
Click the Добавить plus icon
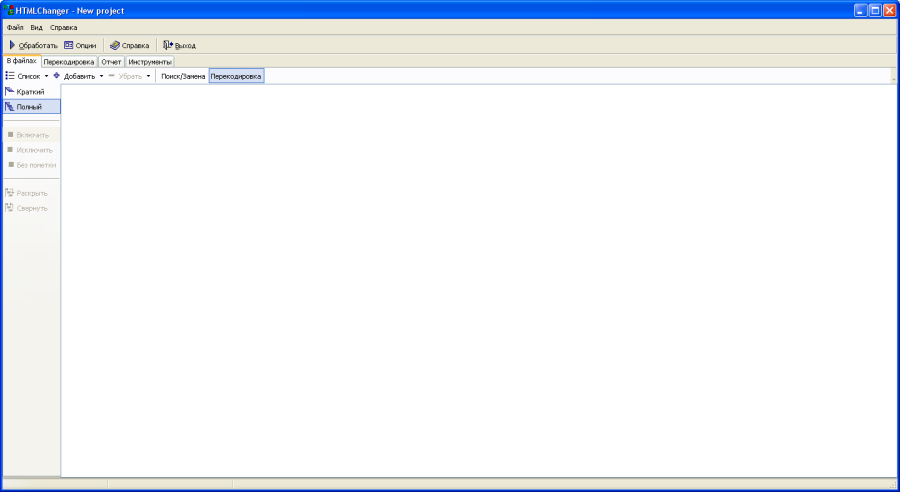pyautogui.click(x=56, y=75)
